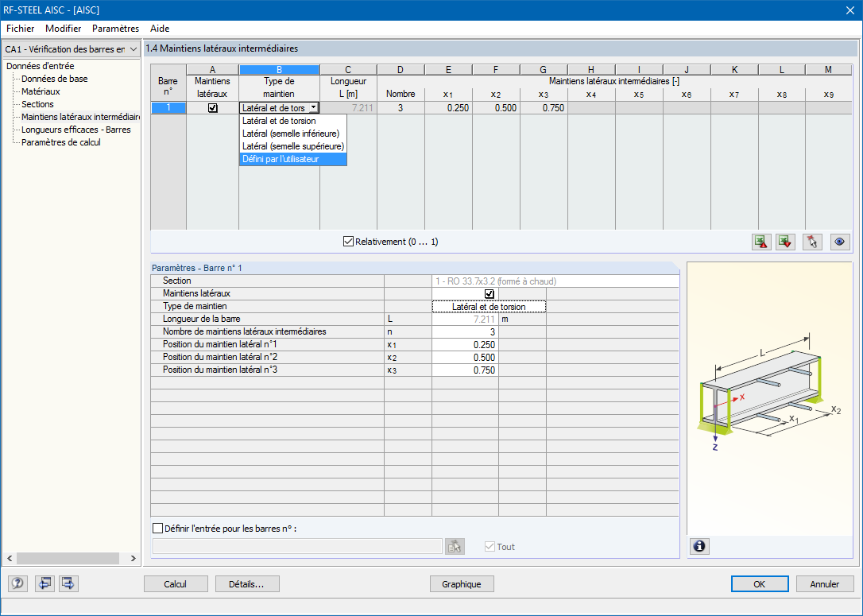
Task: Click the Excel export icon below the table
Action: coord(761,242)
